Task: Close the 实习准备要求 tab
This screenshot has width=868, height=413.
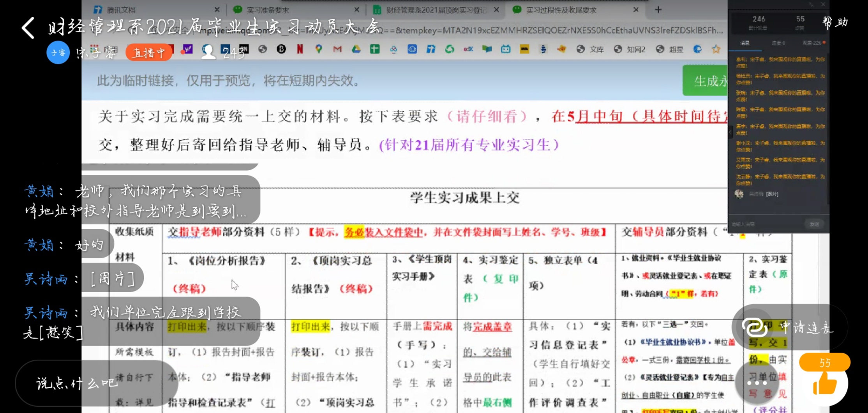Action: 356,10
